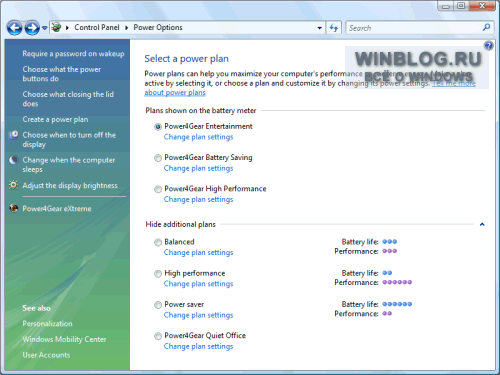The image size is (500, 375).
Task: Collapse additional plans with chevron arrow
Action: (x=482, y=224)
